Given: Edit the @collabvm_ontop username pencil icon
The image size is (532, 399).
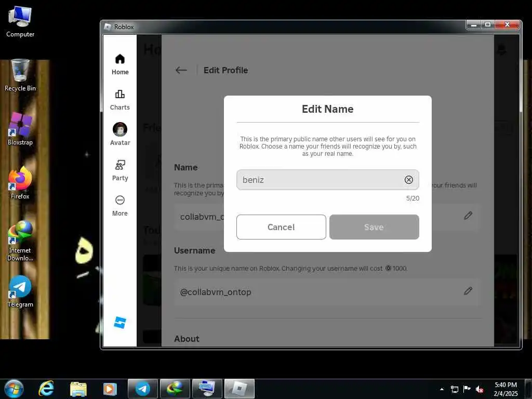Looking at the screenshot, I should (468, 291).
